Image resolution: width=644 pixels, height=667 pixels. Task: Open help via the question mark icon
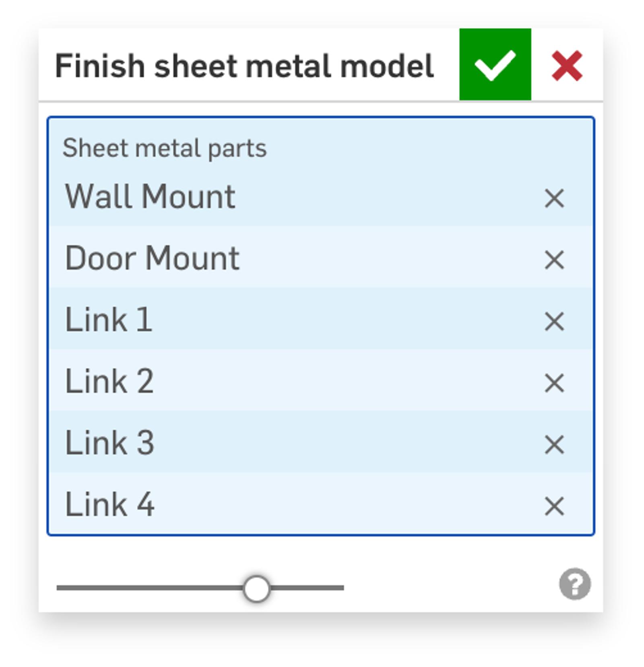click(x=574, y=584)
